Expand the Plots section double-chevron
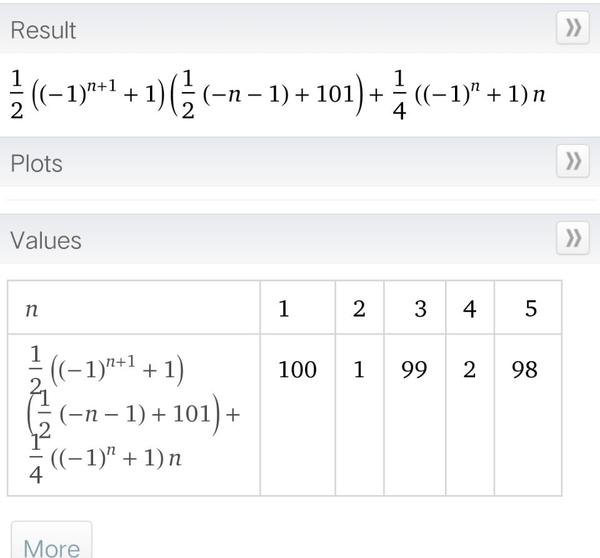Viewport: 600px width, 558px height. coord(573,161)
